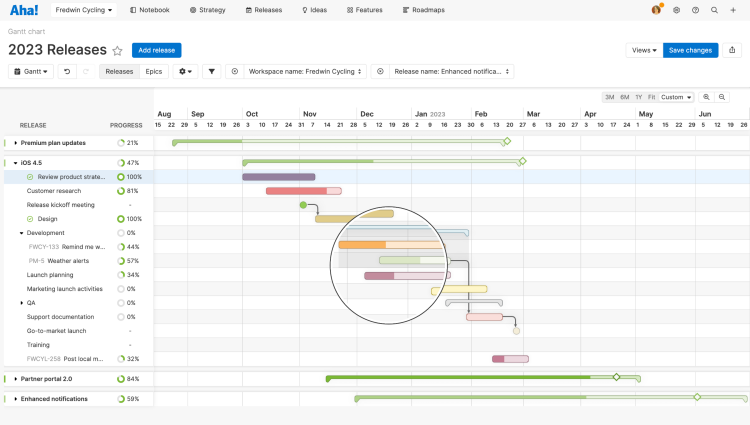Remove the Release name filter icon
Viewport: 750px width, 425px height.
[380, 72]
